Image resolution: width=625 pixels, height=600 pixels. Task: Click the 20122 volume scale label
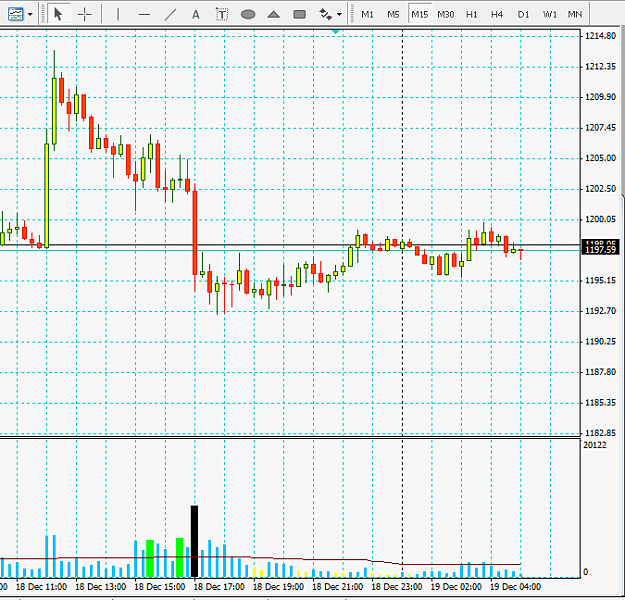tap(595, 445)
